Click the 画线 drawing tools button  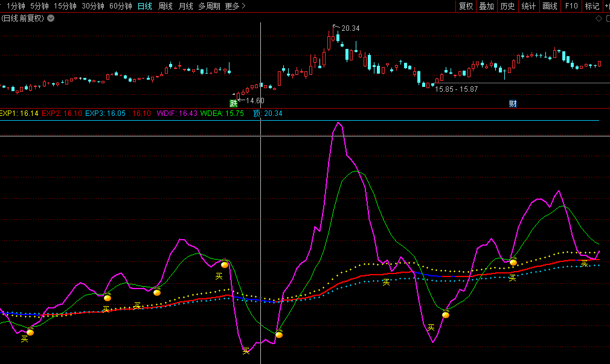(550, 6)
